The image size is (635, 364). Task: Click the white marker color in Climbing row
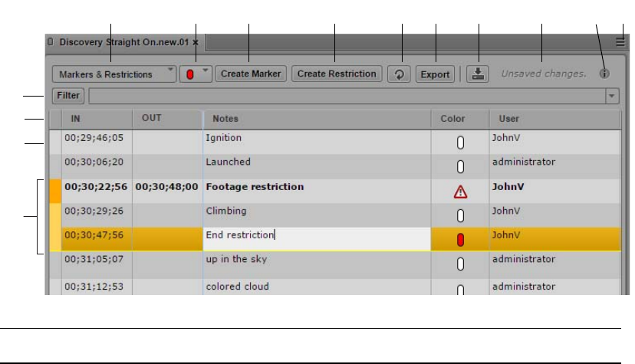[x=460, y=215]
